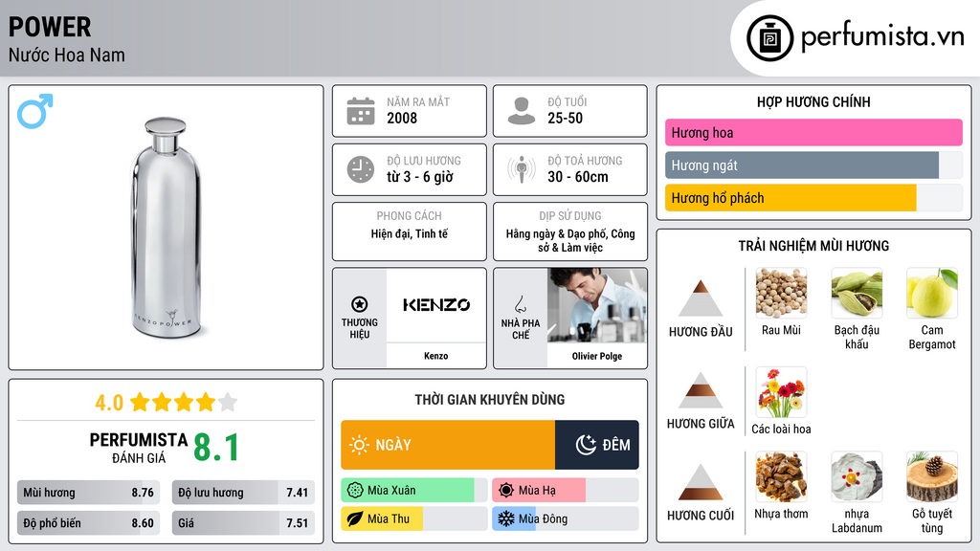Viewport: 980px width, 551px height.
Task: Click the 4.0 star rating number
Action: (x=109, y=403)
